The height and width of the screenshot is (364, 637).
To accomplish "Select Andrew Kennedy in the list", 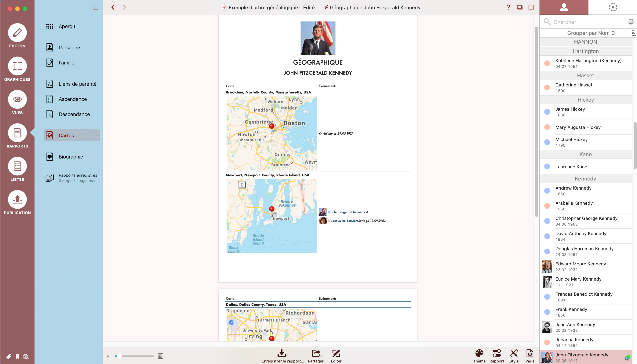I will click(x=585, y=191).
